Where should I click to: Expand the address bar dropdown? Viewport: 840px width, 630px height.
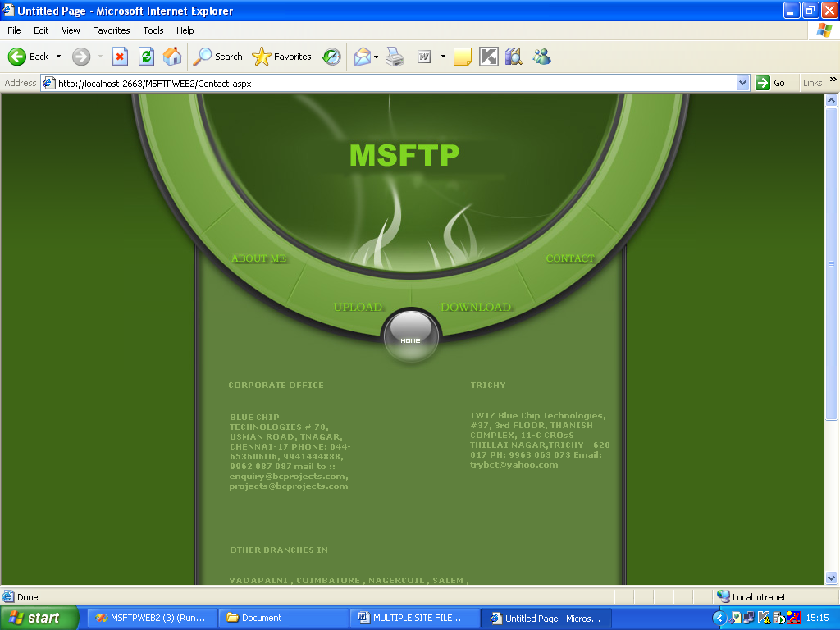coord(742,83)
